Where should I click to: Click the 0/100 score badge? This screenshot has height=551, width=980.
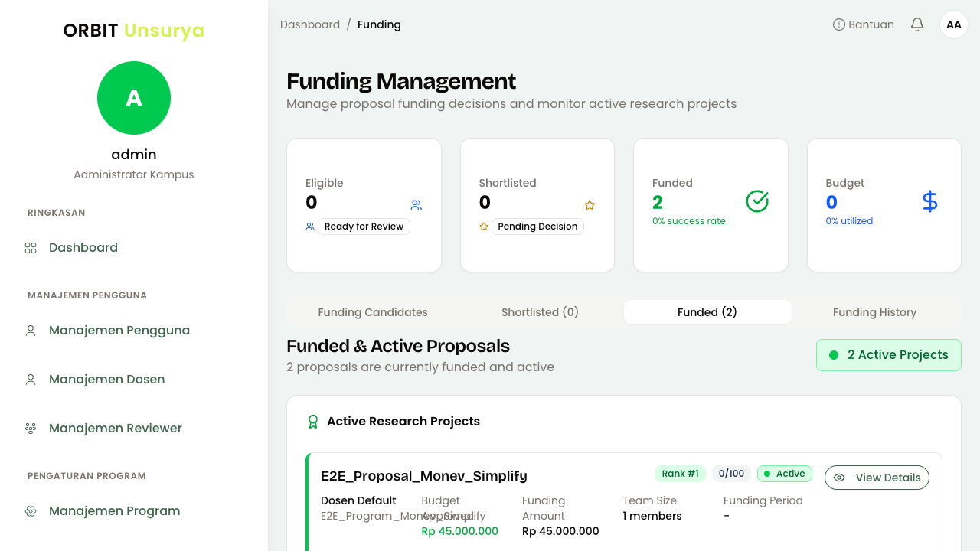coord(731,474)
